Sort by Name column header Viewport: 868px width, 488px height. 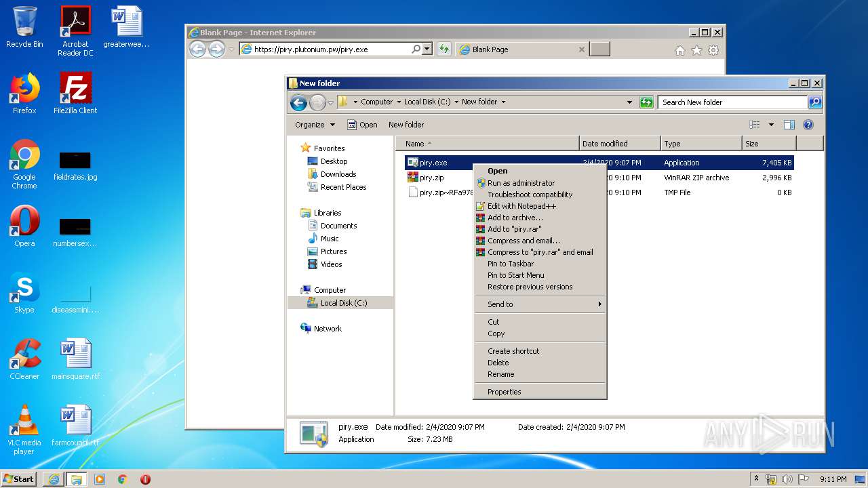pos(488,144)
